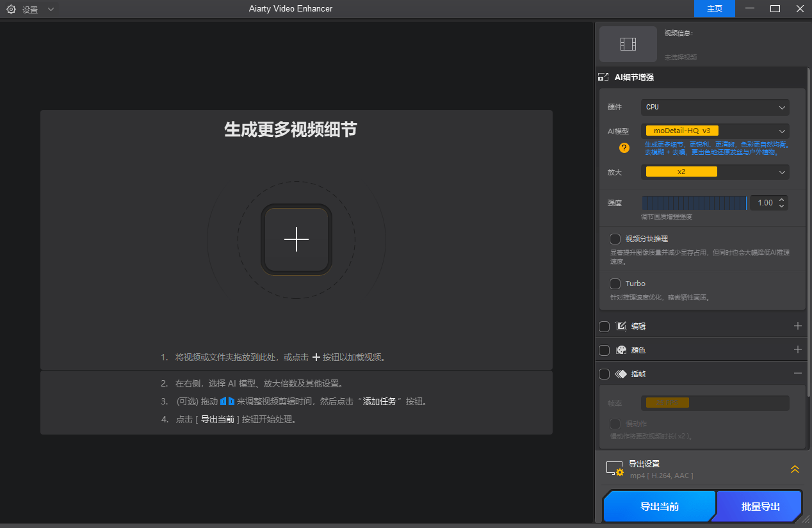812x528 pixels.
Task: Click the frame-stack icon next to 插帧
Action: [x=621, y=374]
